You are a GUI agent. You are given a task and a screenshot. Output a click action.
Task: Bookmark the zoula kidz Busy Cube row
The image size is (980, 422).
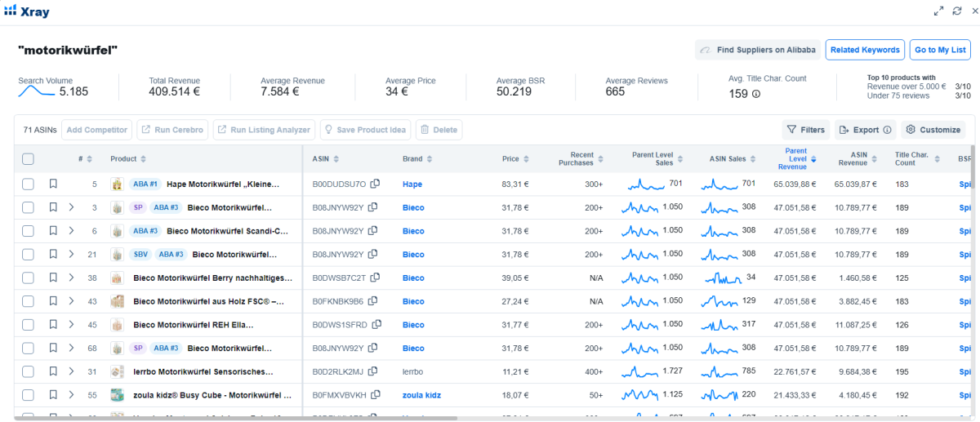pyautogui.click(x=53, y=395)
